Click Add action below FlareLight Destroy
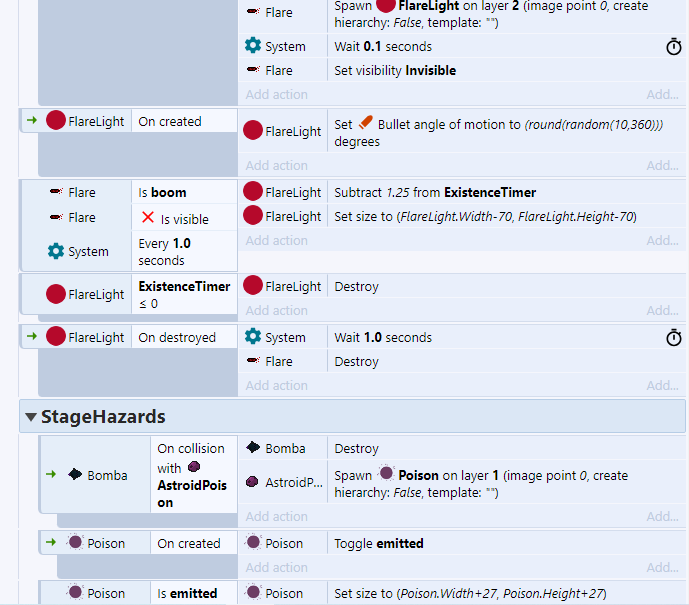The width and height of the screenshot is (689, 605). pos(276,311)
